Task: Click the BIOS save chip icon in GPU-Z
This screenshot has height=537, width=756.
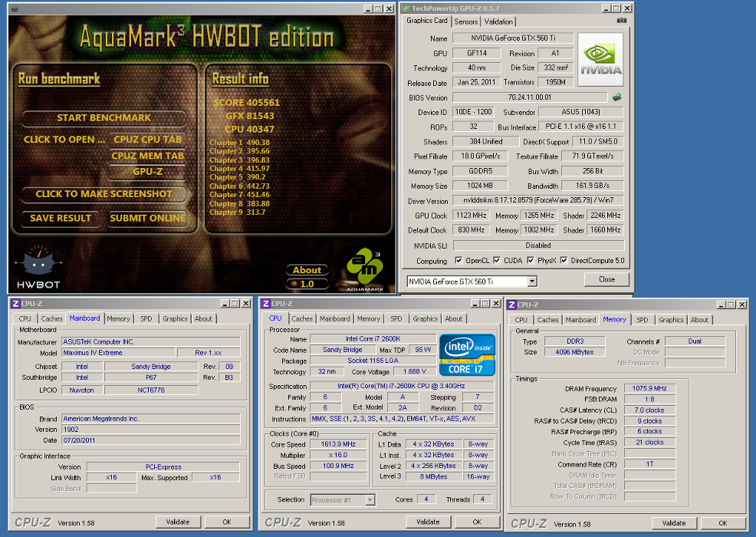Action: tap(616, 97)
